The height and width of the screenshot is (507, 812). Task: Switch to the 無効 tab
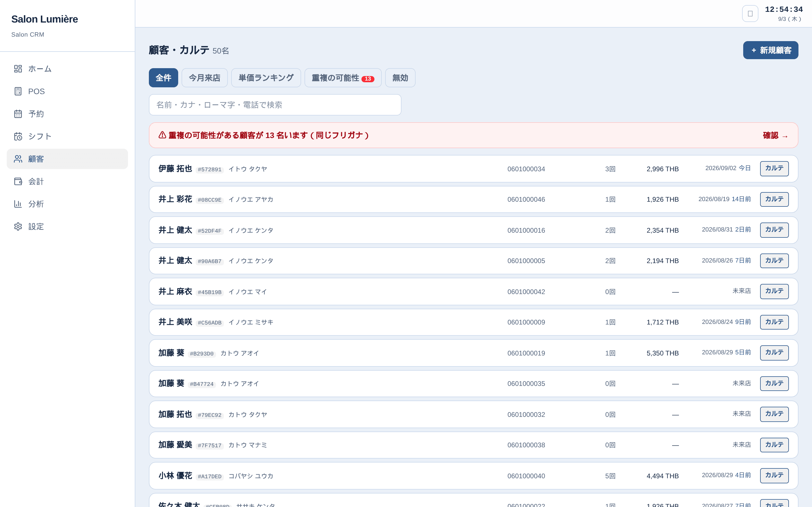400,78
